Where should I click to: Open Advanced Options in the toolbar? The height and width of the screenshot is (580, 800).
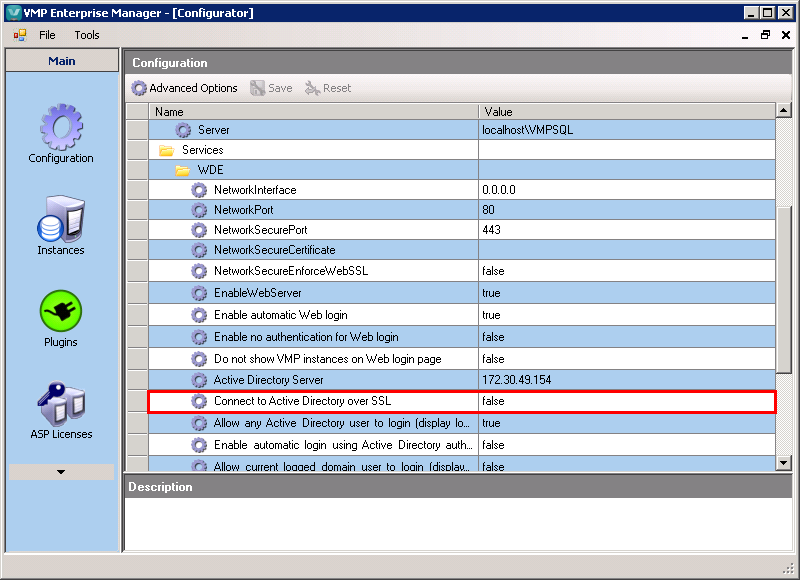pos(185,88)
